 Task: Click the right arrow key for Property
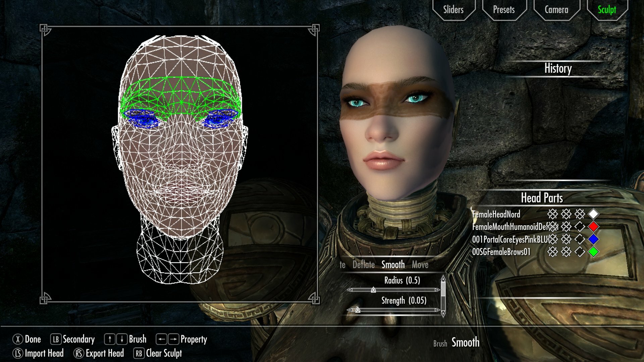click(173, 339)
